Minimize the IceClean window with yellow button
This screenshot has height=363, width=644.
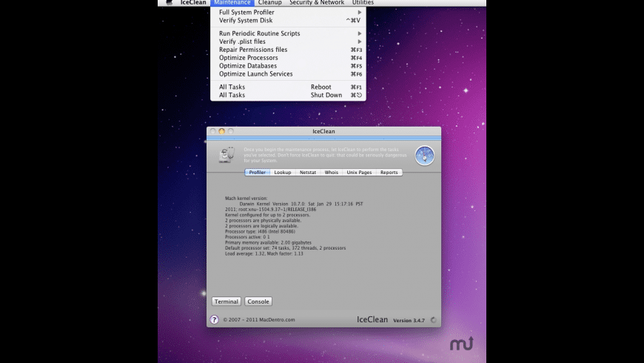(221, 131)
